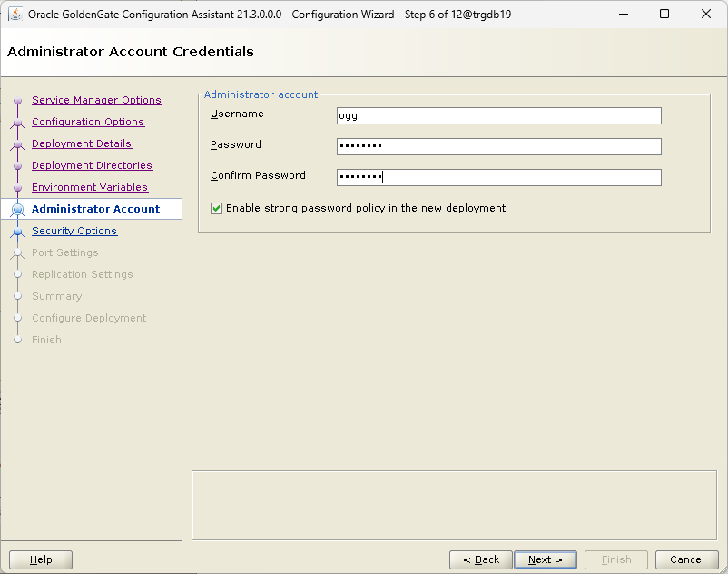
Task: Go back with the Back button
Action: [x=480, y=559]
